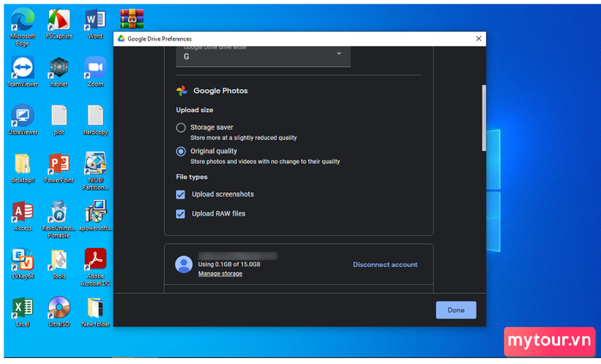Select Original quality upload size

[x=181, y=151]
